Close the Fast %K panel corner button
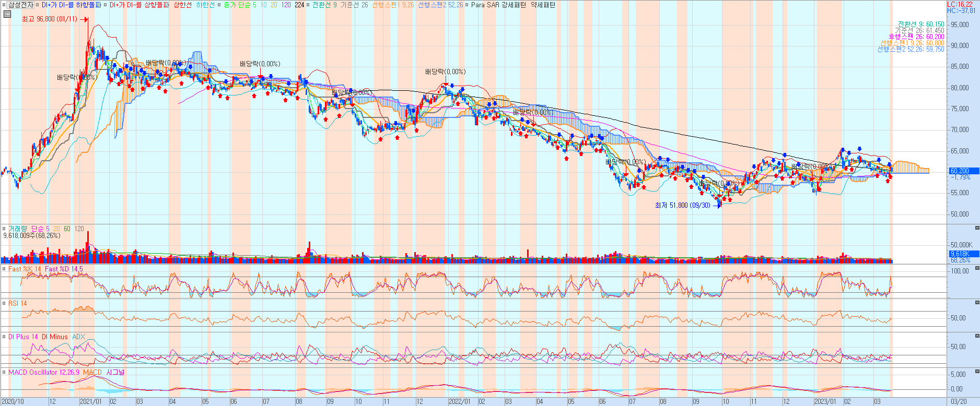 point(977,268)
